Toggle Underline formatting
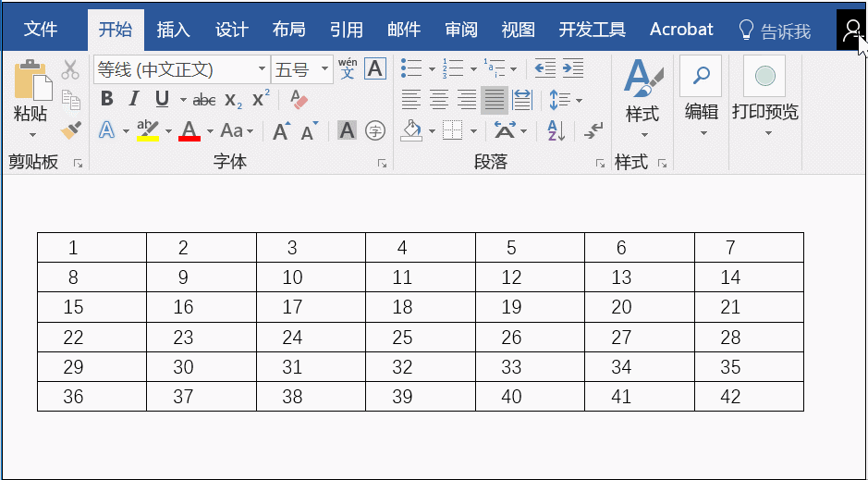 click(x=162, y=100)
